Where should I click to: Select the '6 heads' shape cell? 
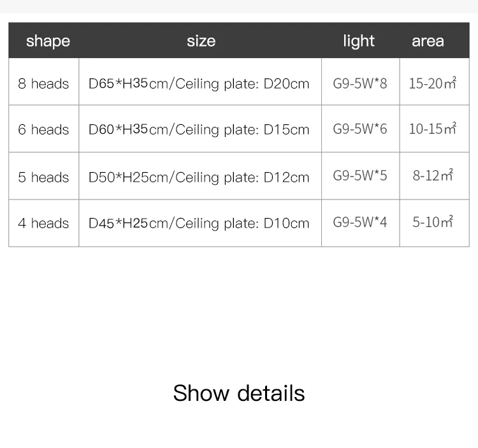[43, 130]
